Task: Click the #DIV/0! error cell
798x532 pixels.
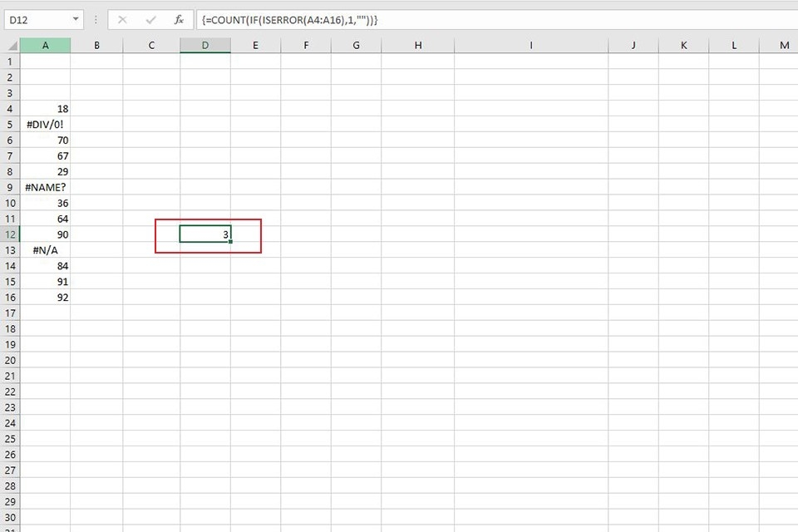Action: click(x=45, y=125)
